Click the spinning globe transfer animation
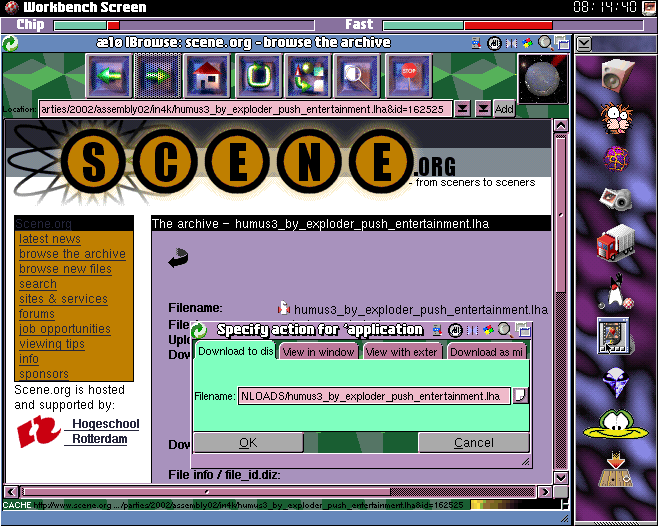This screenshot has height=526, width=658. tap(543, 79)
